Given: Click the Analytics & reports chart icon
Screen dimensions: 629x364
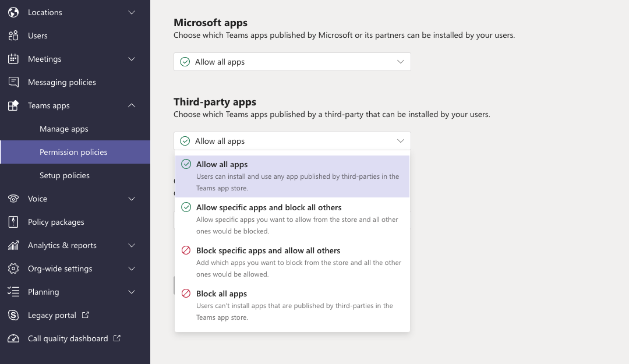Looking at the screenshot, I should 13,245.
